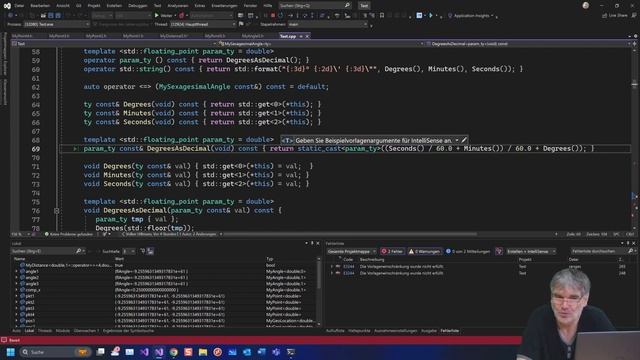Open Gesamte Projektmappe scope dropdown
The image size is (640, 360).
coord(351,251)
